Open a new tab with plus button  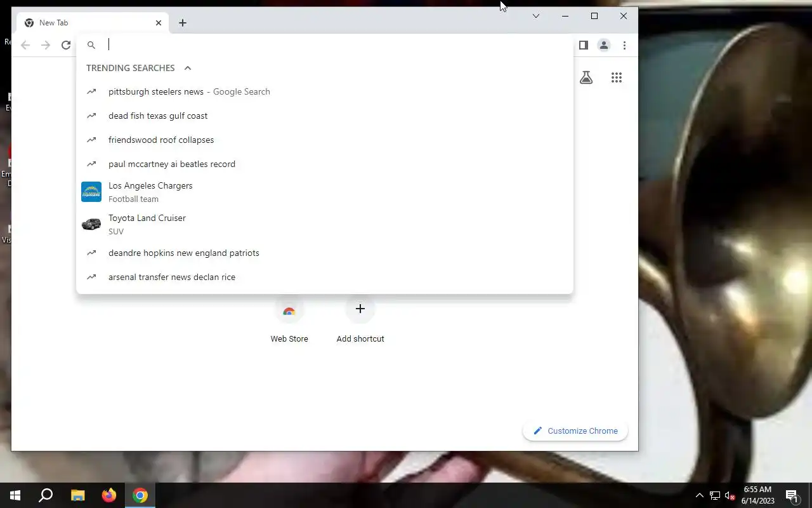[183, 23]
